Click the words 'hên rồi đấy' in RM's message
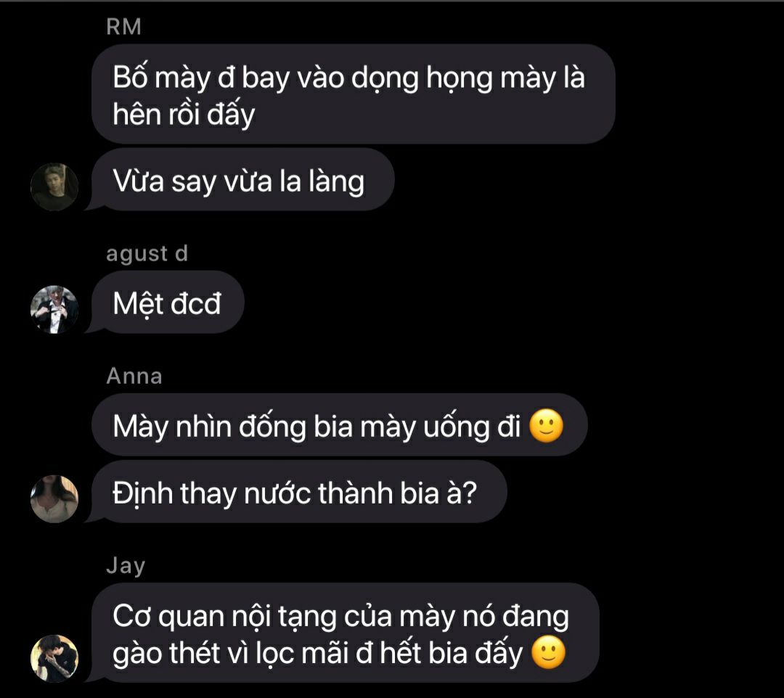Viewport: 784px width, 698px height. [184, 114]
